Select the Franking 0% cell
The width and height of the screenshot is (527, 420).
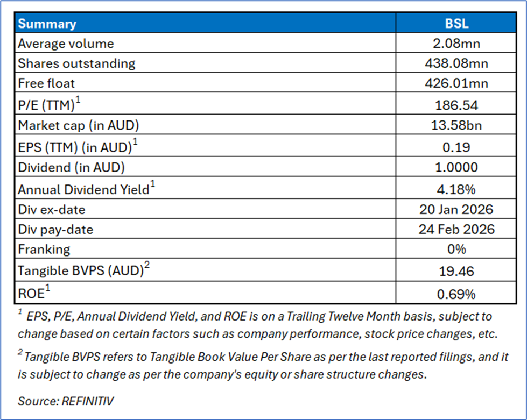[456, 250]
